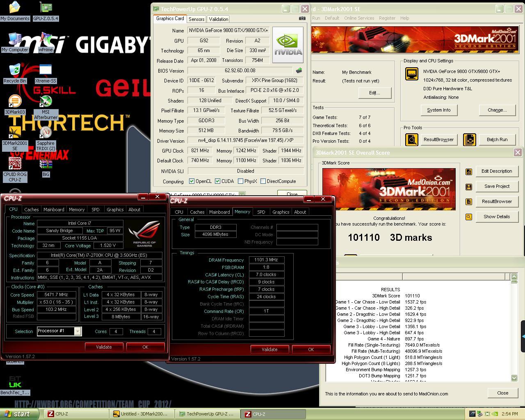The height and width of the screenshot is (420, 525).
Task: Click results list scrollbar up arrow
Action: tap(514, 277)
